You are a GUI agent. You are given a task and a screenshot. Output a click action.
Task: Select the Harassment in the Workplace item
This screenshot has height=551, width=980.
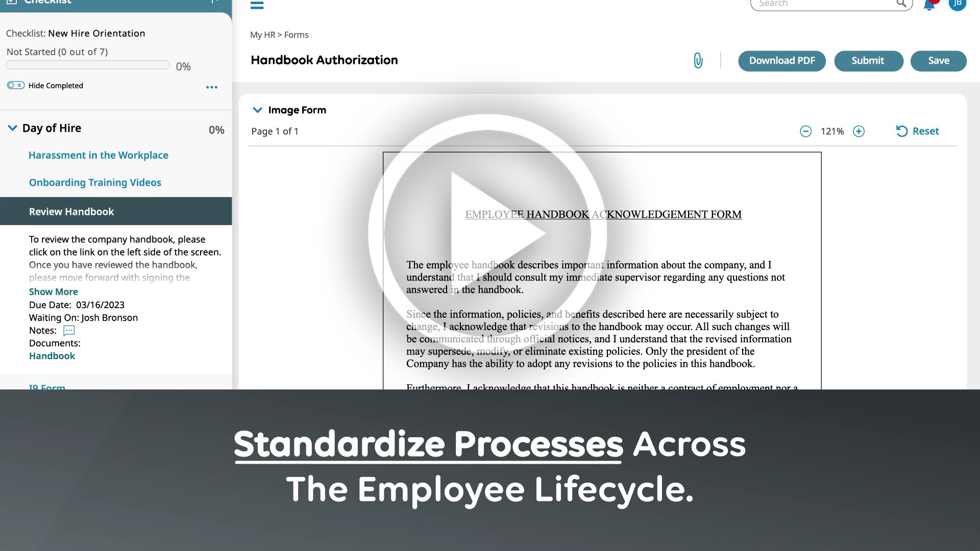(x=99, y=155)
